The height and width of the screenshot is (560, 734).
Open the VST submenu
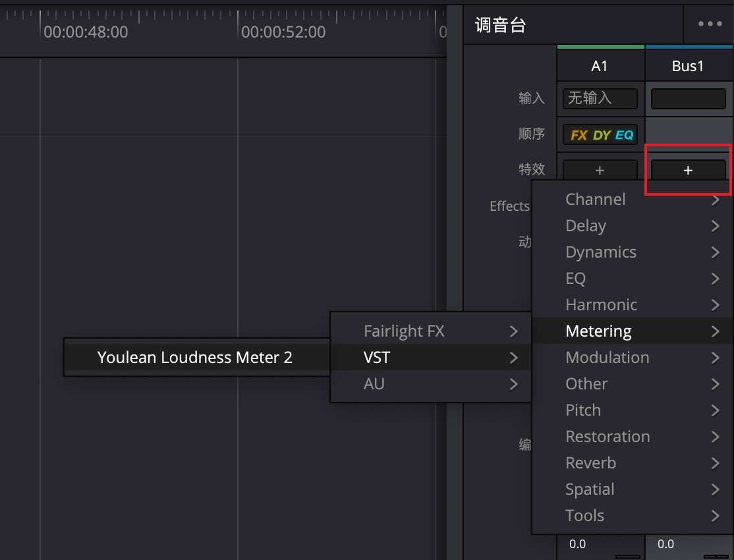430,358
